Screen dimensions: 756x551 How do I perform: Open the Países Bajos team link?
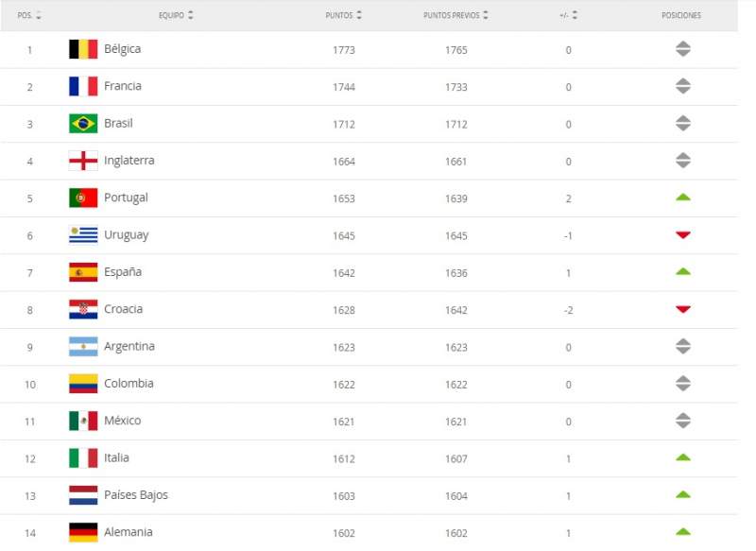(135, 495)
